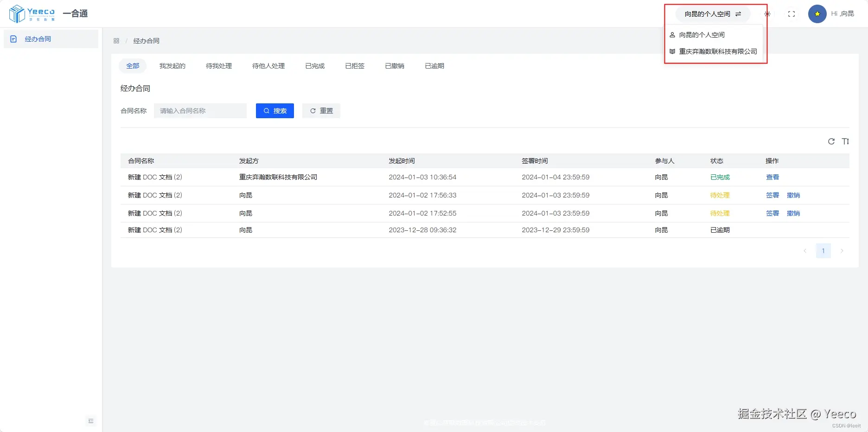This screenshot has height=432, width=868.
Task: Go to previous page arrow
Action: pos(805,251)
